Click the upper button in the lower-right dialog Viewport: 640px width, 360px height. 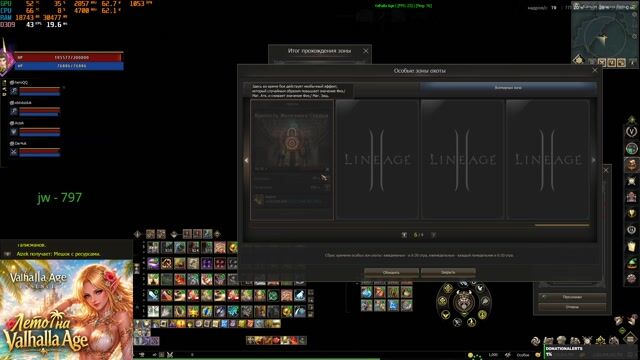point(572,297)
